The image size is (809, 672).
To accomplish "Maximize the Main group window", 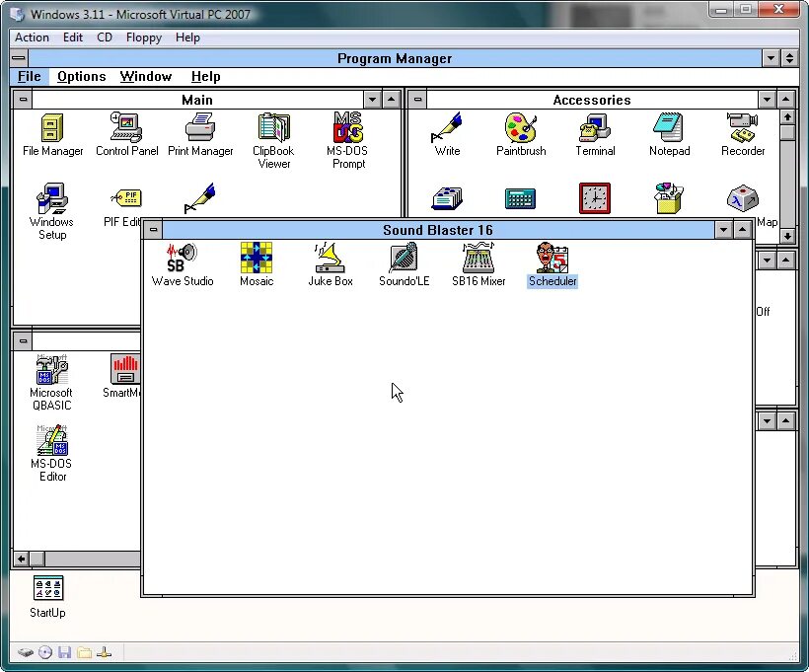I will click(x=391, y=99).
